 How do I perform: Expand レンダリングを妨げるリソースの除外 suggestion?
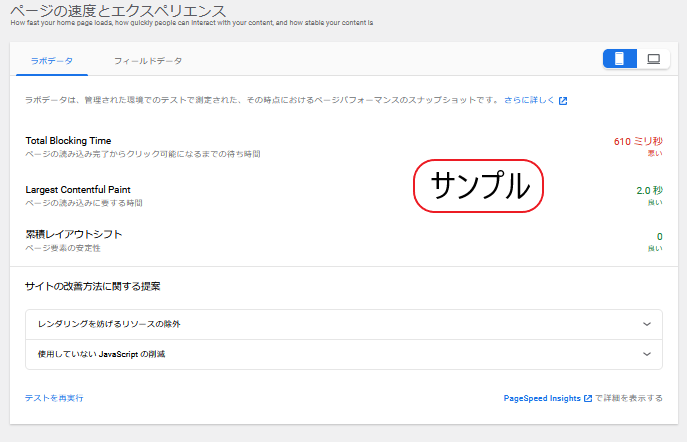click(x=108, y=325)
